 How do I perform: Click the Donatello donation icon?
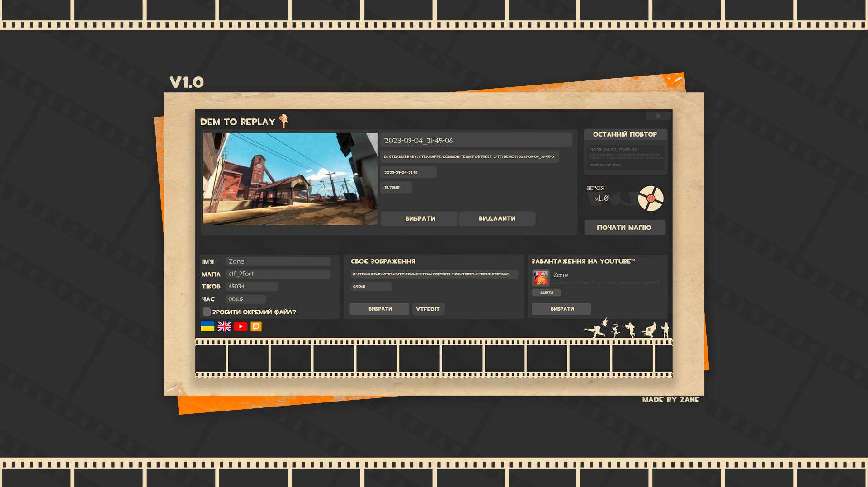[256, 326]
